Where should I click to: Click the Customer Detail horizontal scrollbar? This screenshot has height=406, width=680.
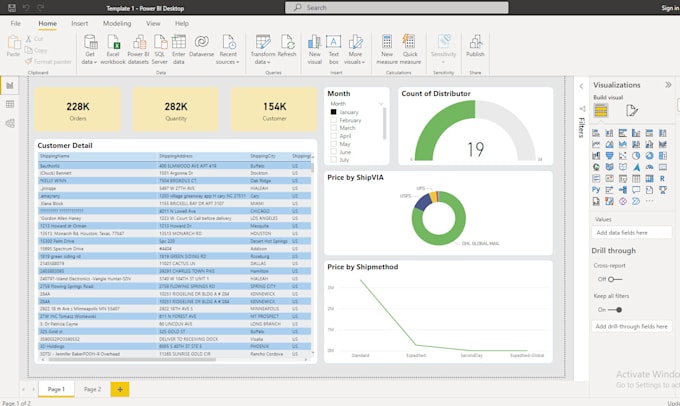click(x=132, y=359)
